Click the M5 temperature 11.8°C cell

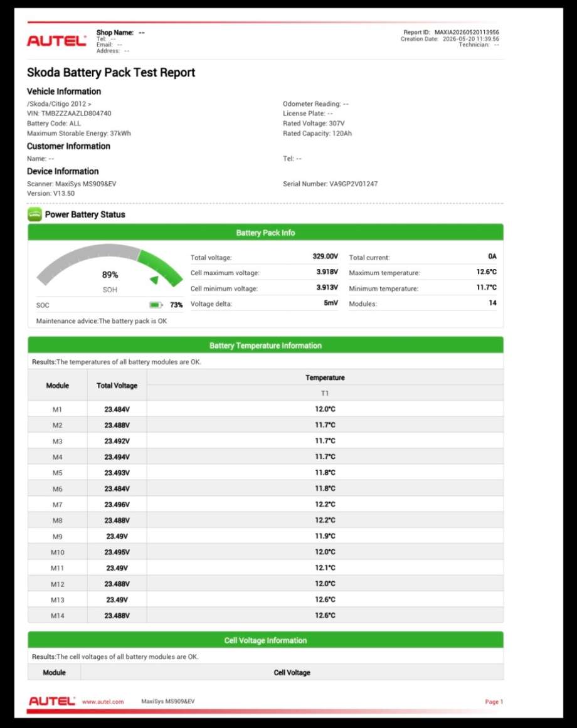(325, 473)
